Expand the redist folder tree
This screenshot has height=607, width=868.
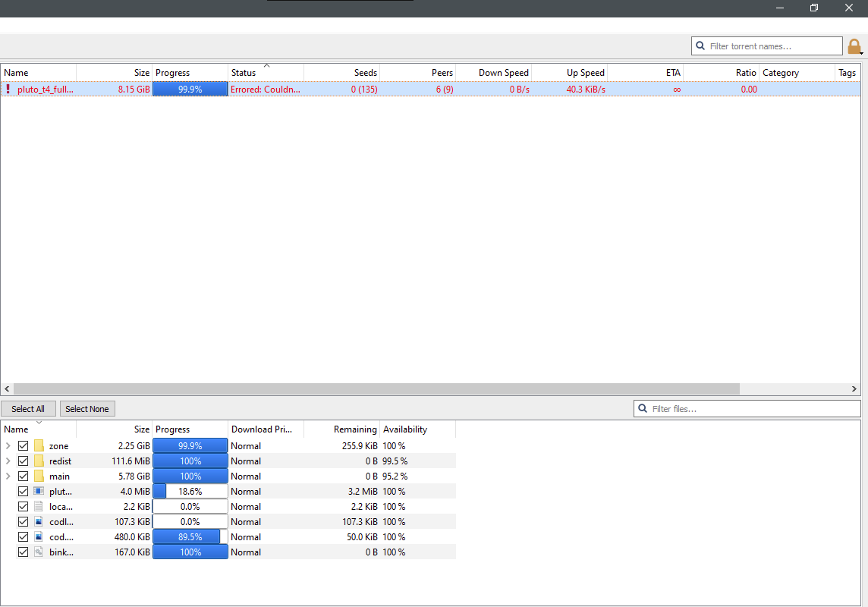(x=8, y=461)
